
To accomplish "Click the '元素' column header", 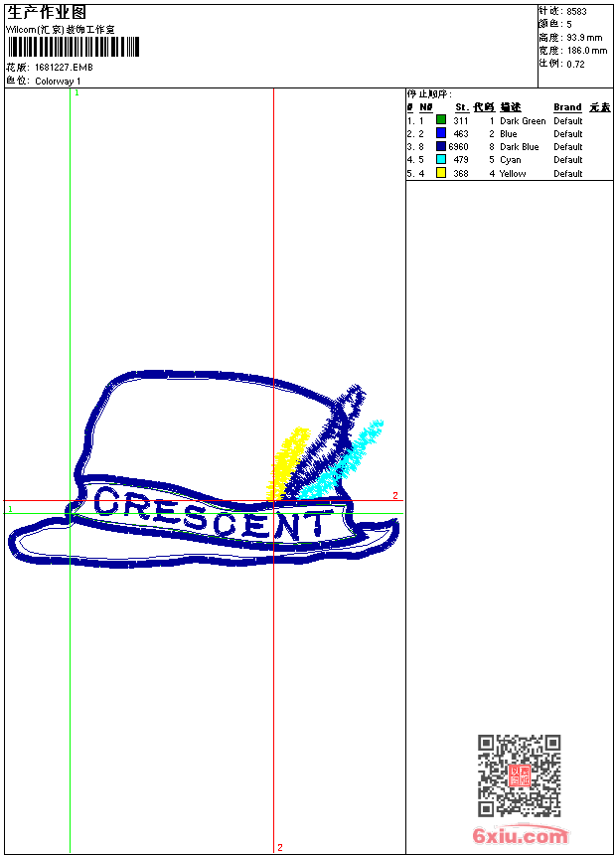I will (600, 107).
